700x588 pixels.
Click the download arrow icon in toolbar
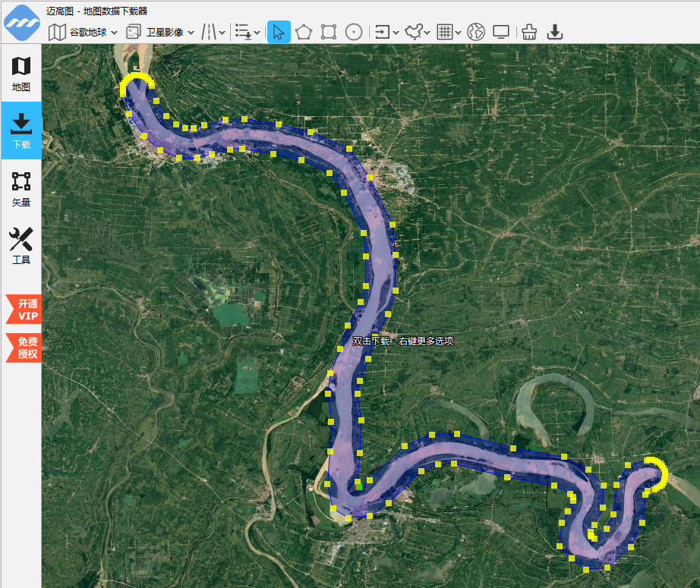click(554, 32)
